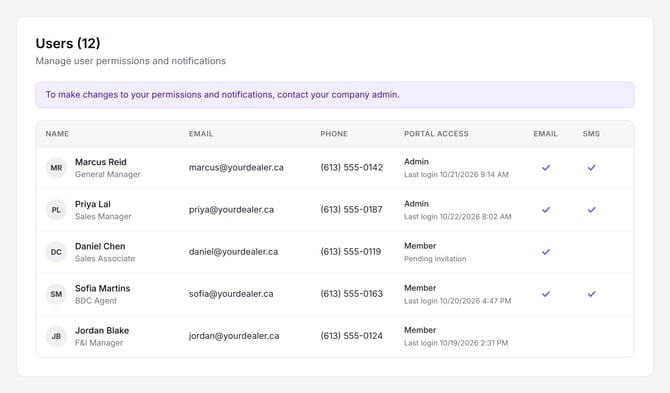Click email priya@yourdealer.ca
The image size is (670, 393).
tap(231, 210)
